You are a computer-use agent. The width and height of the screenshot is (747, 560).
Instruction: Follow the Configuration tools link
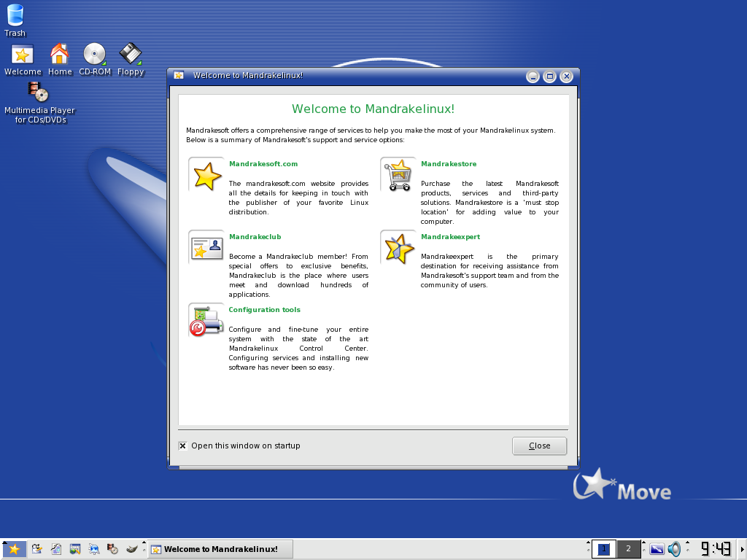[x=264, y=309]
